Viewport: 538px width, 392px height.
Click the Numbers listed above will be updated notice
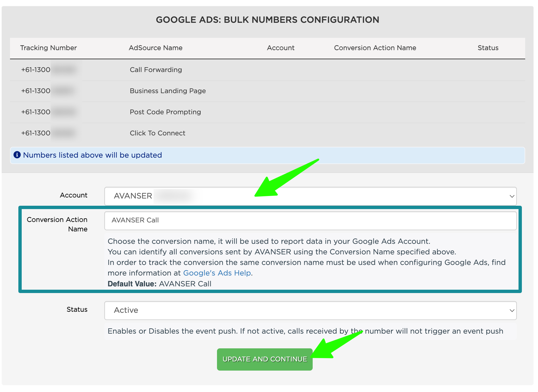pos(92,155)
